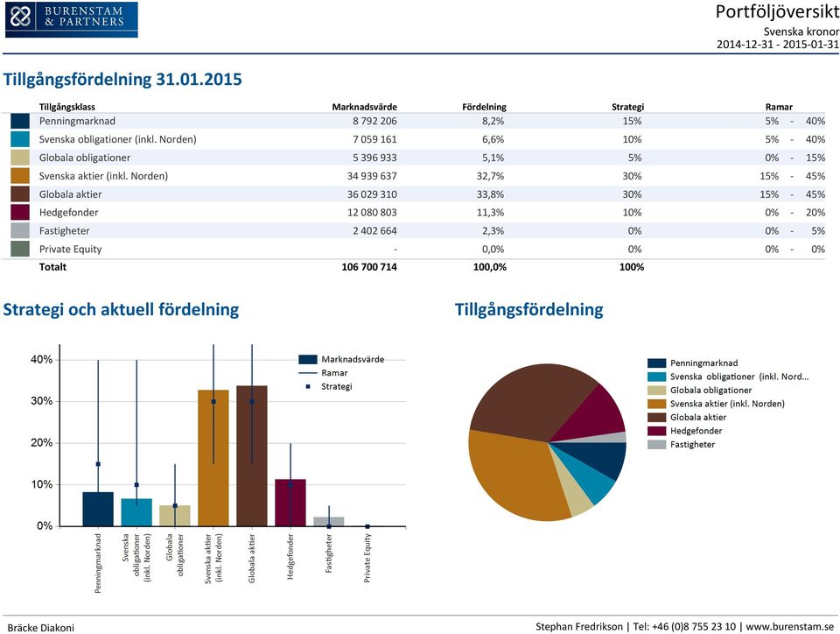Viewport: 840px width, 634px height.
Task: Click the Penningmarknad swatch in the pie legend
Action: coord(656,363)
